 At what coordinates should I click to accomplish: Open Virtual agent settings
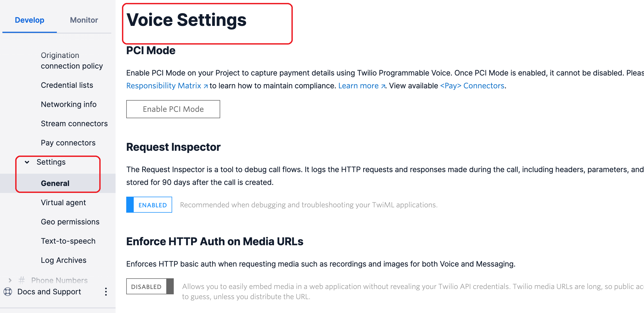pos(63,203)
